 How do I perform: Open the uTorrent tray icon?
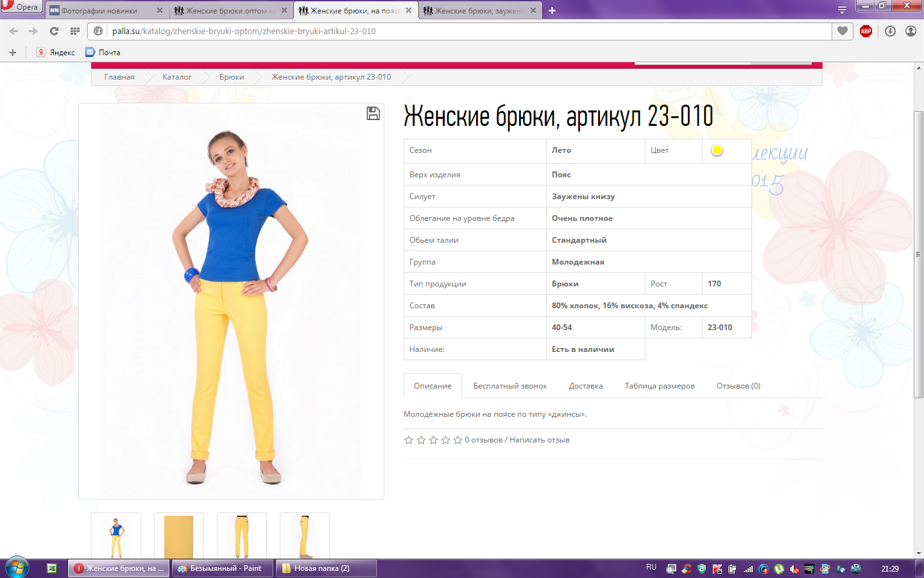pos(779,569)
